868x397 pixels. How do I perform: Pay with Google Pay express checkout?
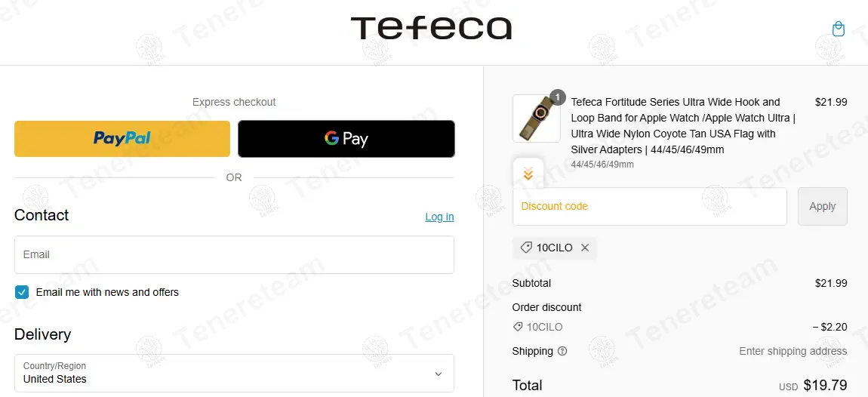pyautogui.click(x=346, y=139)
